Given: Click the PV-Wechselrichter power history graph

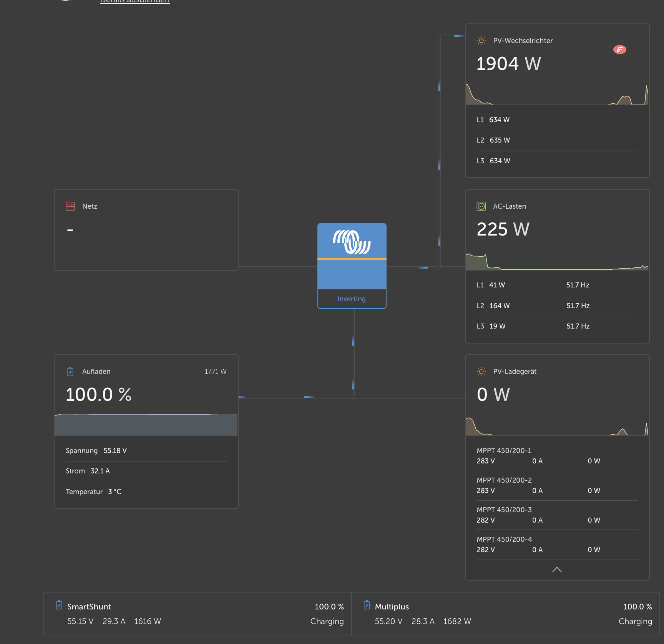Looking at the screenshot, I should 557,95.
